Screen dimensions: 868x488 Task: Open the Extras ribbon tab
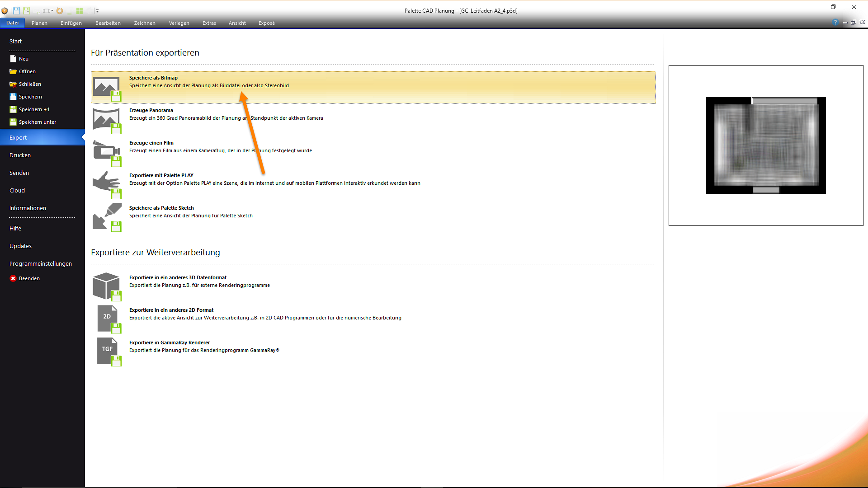pyautogui.click(x=209, y=23)
